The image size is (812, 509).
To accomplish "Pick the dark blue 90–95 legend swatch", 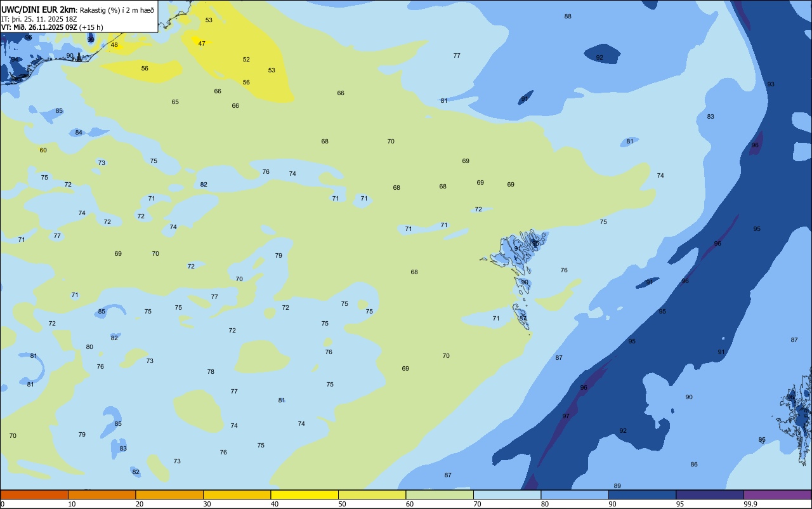I will [x=642, y=494].
